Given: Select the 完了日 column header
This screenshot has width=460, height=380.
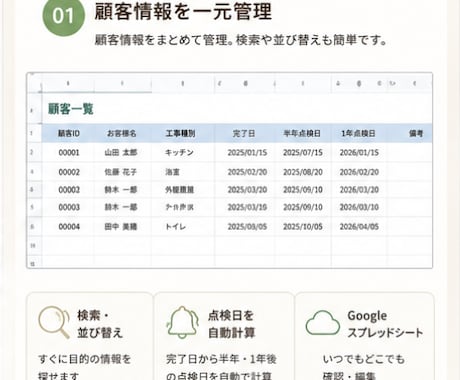Looking at the screenshot, I should (244, 133).
